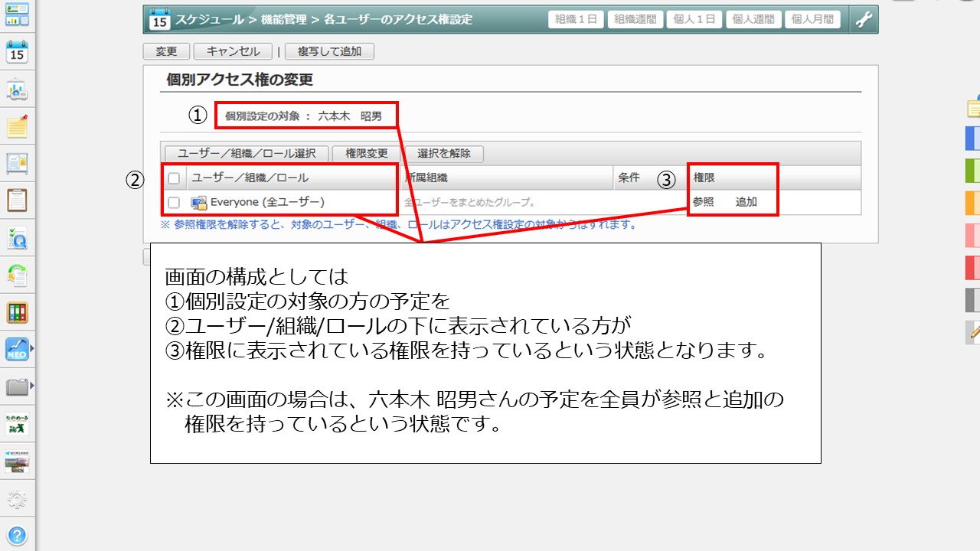Open the schedule calendar icon in the sidebar
This screenshot has height=551, width=980.
coord(17,51)
